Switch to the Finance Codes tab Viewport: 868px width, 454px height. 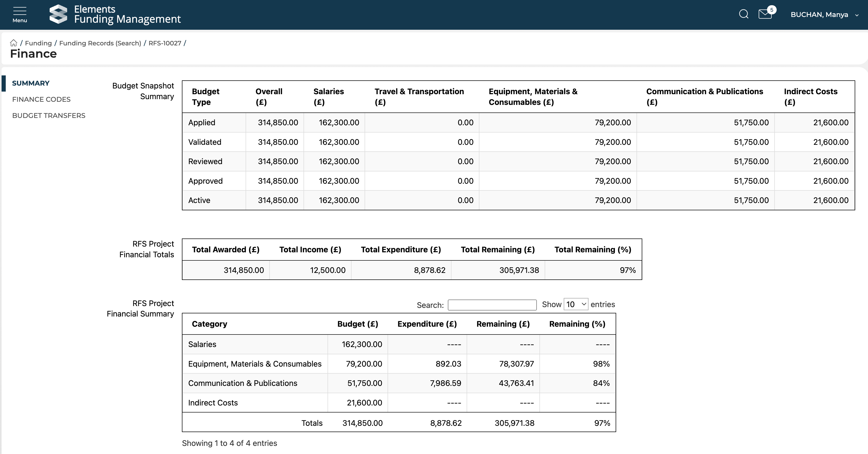point(41,99)
